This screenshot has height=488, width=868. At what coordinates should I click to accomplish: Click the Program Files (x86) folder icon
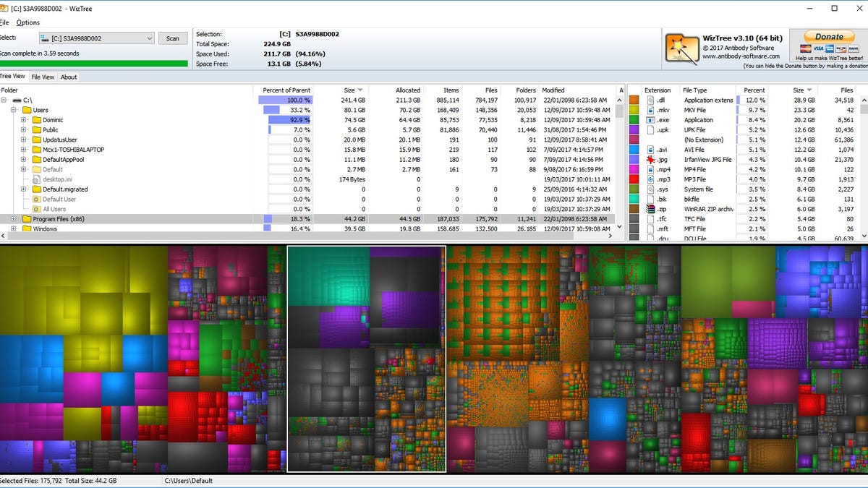(27, 218)
